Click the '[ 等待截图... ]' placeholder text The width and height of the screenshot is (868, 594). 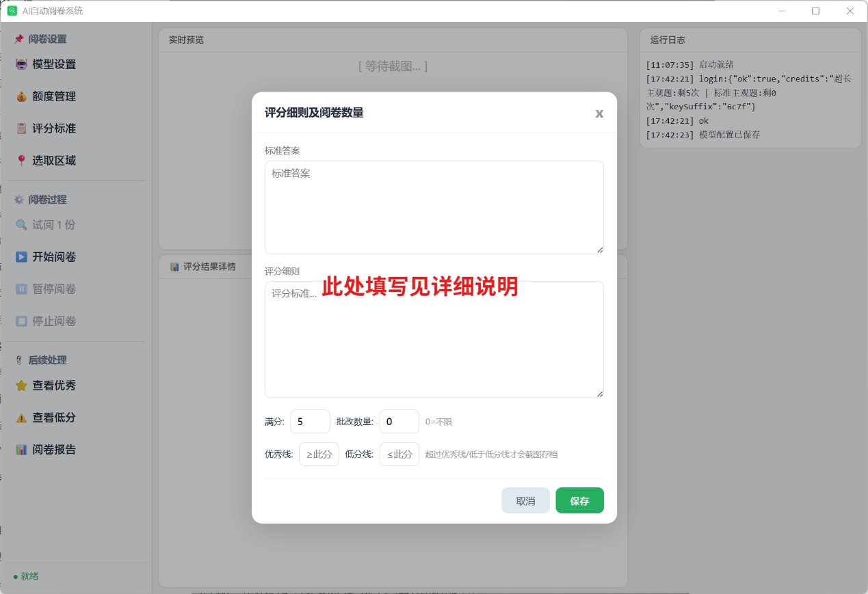393,66
